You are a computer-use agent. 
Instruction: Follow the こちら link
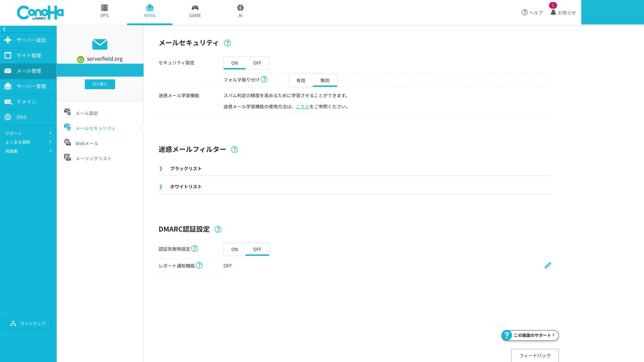(x=302, y=107)
